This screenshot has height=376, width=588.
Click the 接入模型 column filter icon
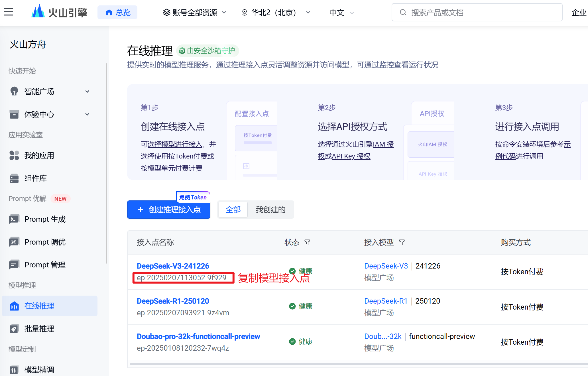pos(402,242)
